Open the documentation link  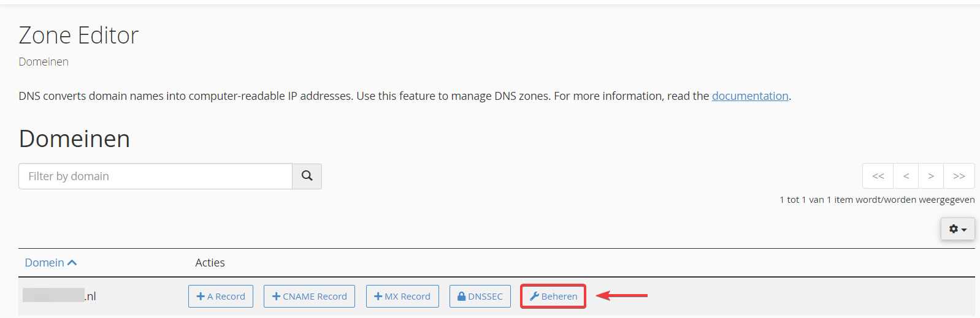point(750,96)
